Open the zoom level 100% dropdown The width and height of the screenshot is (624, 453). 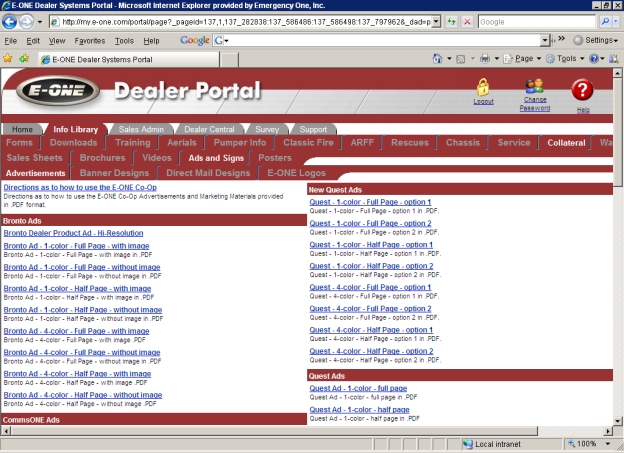608,444
